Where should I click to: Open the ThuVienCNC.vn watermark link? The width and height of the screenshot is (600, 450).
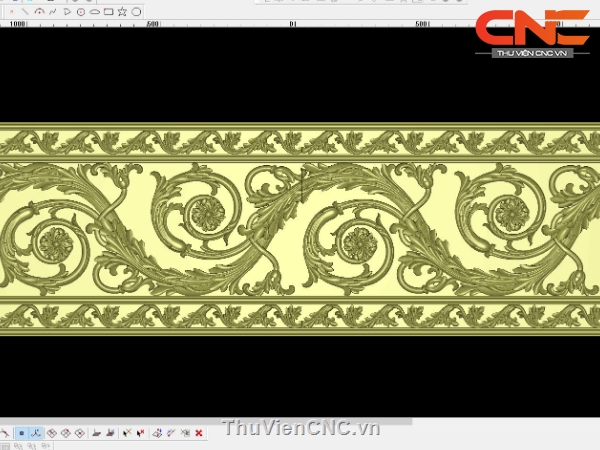coord(302,429)
